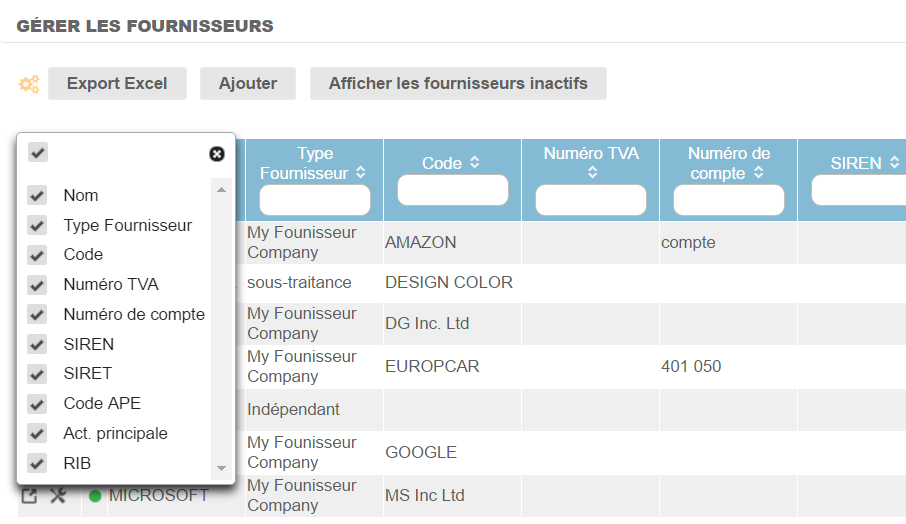Click the gears column settings icon
The height and width of the screenshot is (524, 906).
tap(29, 84)
